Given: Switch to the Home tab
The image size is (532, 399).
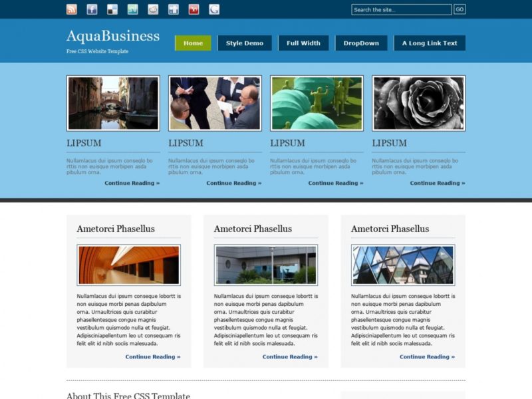Looking at the screenshot, I should tap(194, 43).
